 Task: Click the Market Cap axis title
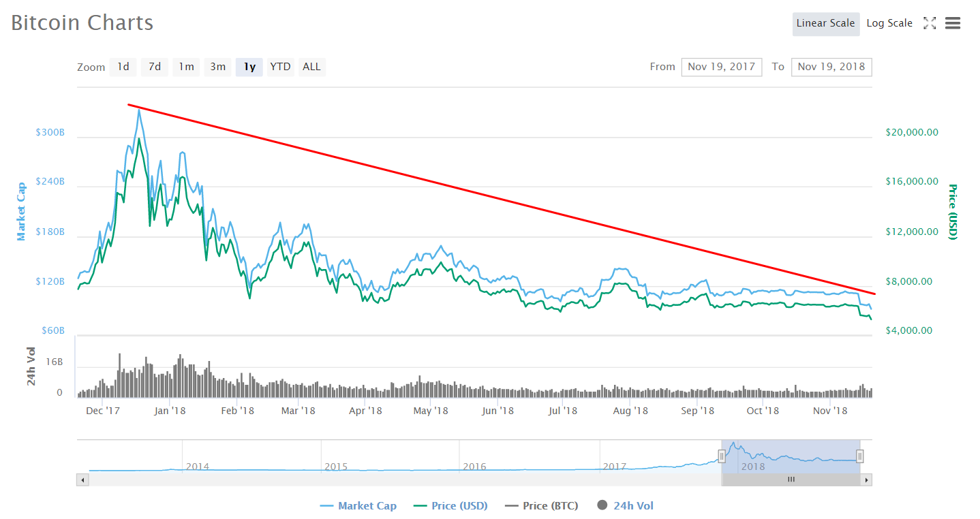coord(21,211)
